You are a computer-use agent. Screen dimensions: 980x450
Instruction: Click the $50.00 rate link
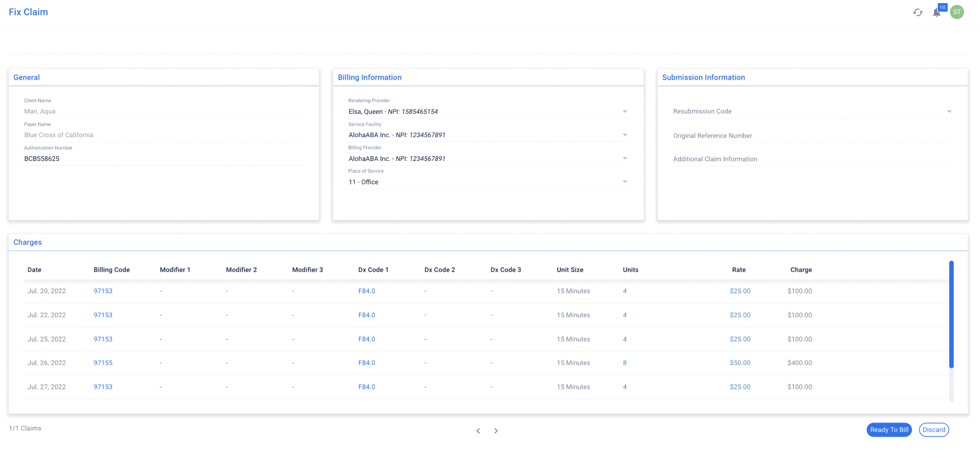pos(740,363)
